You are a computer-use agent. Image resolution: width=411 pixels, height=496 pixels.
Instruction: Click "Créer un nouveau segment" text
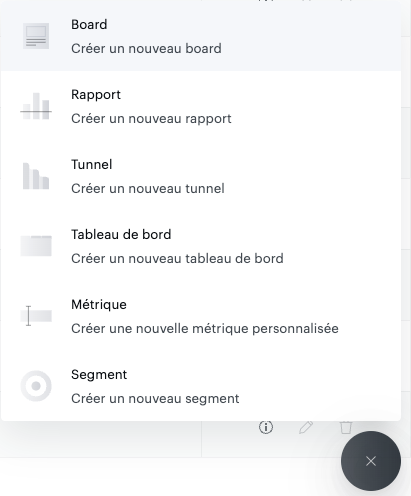[x=155, y=399]
